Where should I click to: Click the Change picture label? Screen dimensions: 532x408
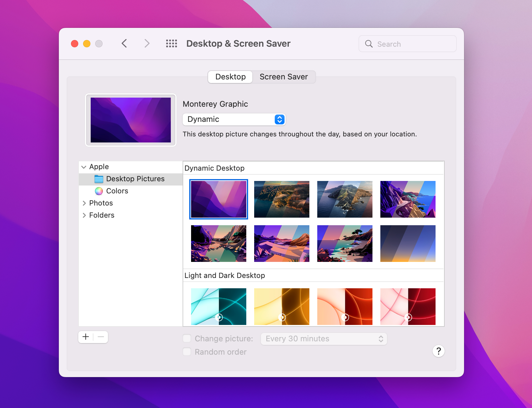coord(224,339)
